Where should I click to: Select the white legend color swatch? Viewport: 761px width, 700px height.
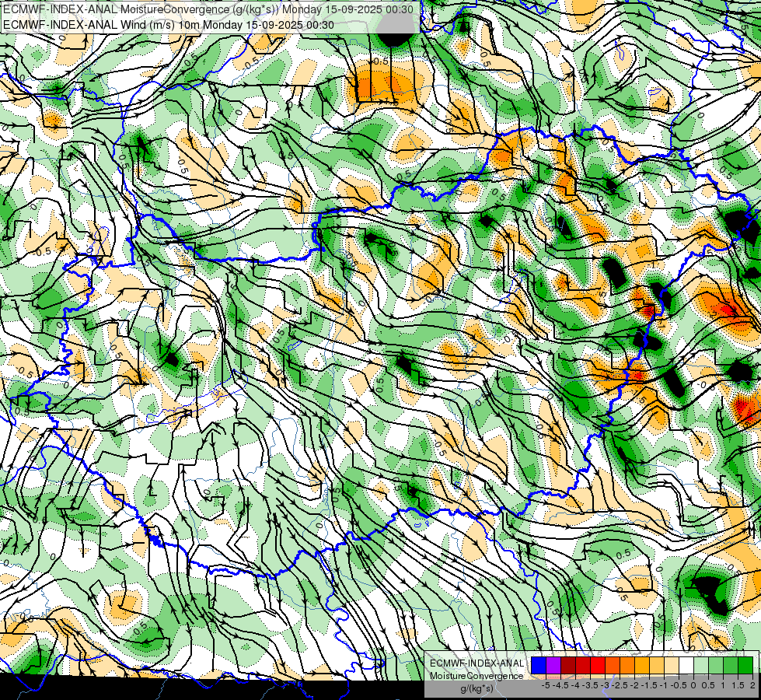[686, 665]
